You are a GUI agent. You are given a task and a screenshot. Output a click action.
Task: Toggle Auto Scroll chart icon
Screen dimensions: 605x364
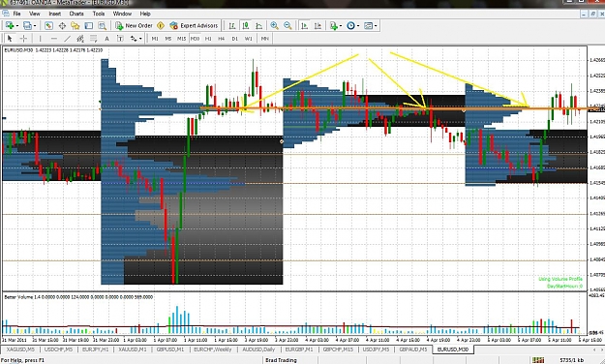[x=304, y=25]
